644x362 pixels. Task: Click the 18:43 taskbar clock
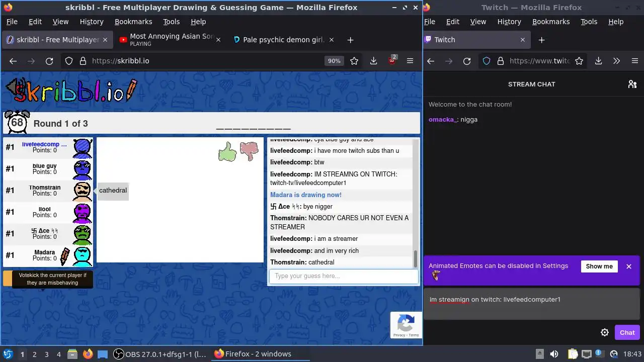632,354
